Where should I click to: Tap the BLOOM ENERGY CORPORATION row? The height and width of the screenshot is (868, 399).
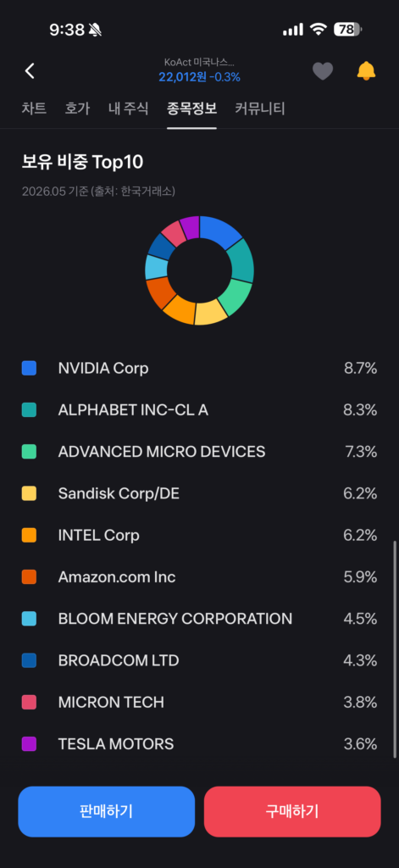(199, 619)
